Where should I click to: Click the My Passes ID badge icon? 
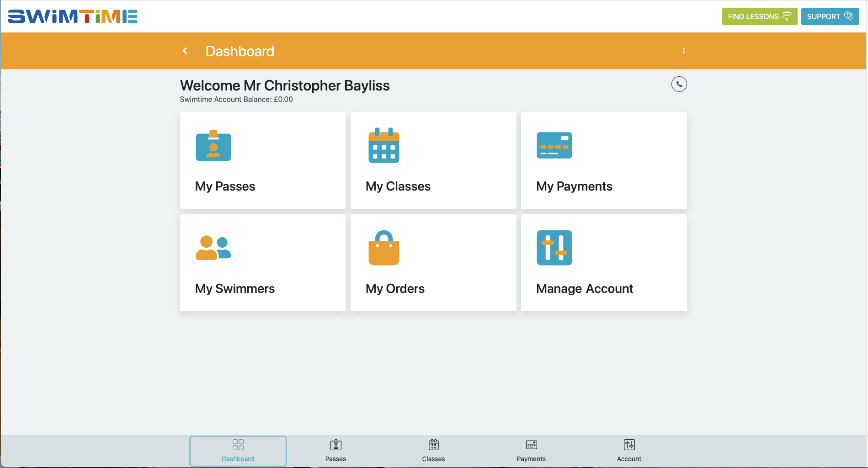coord(213,145)
